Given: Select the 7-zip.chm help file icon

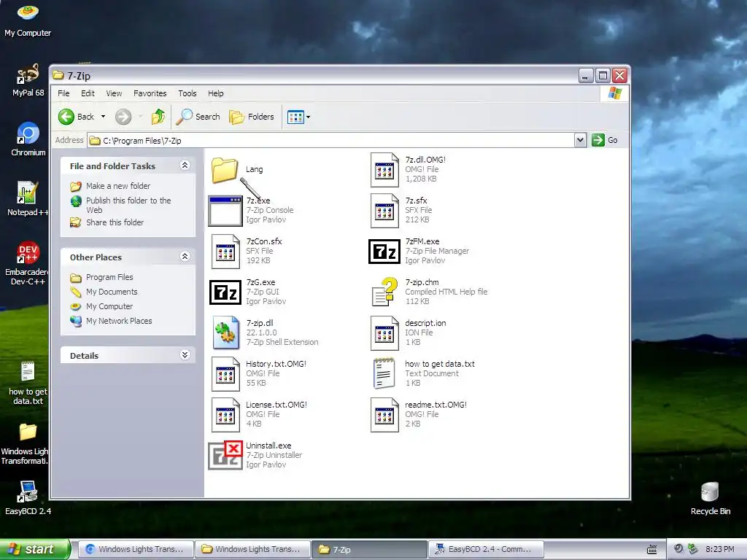Looking at the screenshot, I should (x=384, y=292).
